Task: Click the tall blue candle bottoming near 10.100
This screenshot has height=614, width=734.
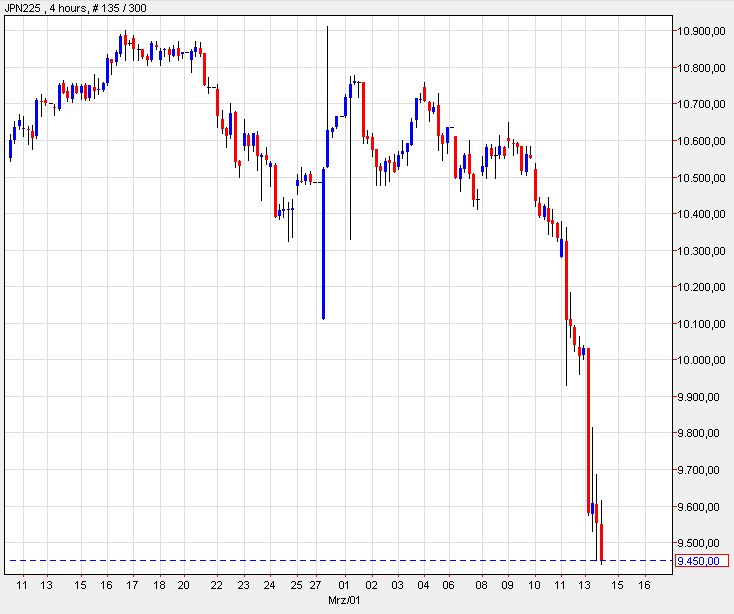Action: (323, 243)
